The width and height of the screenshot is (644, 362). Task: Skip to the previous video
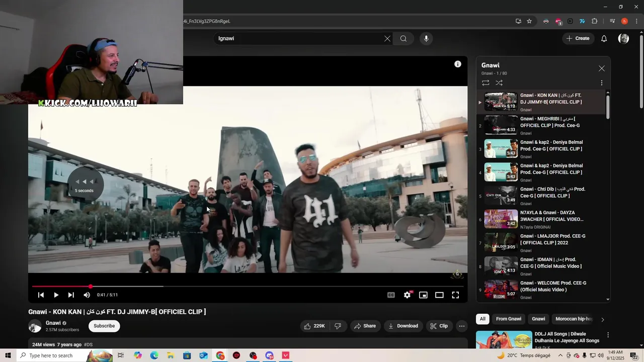pos(41,295)
